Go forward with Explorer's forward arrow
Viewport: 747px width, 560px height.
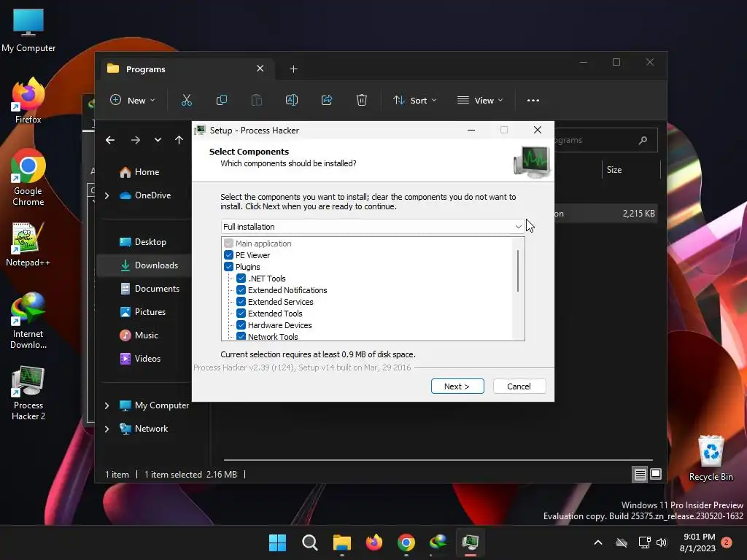click(x=135, y=140)
